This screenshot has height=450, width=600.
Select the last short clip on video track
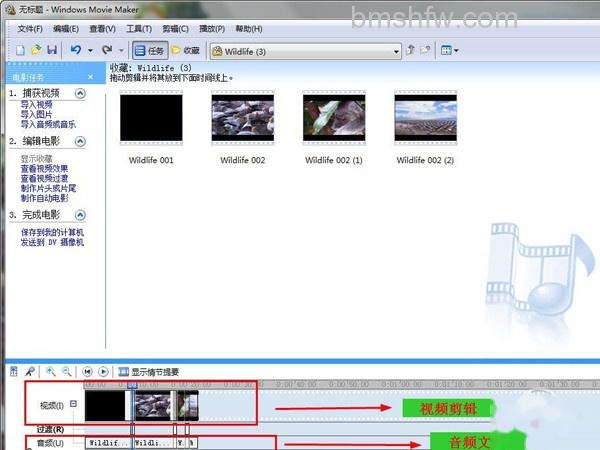click(192, 406)
